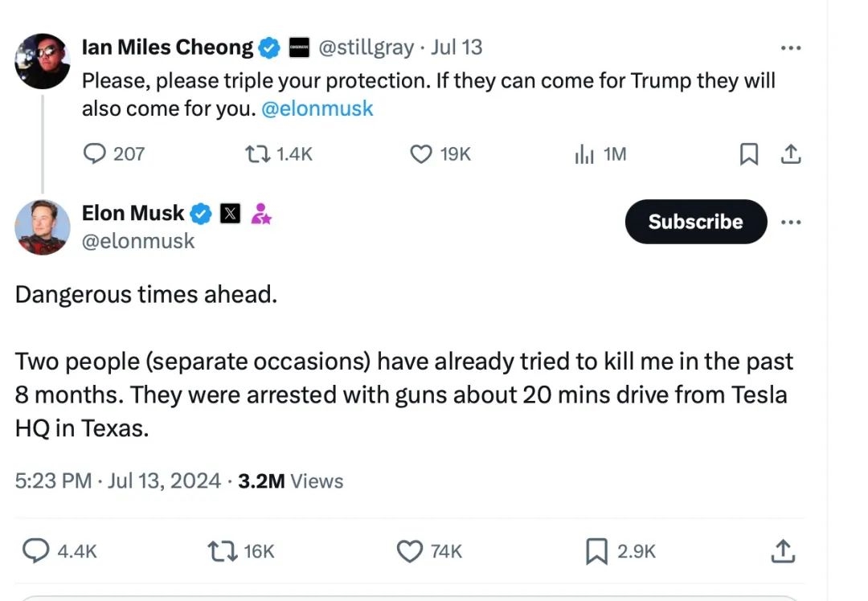868x601 pixels.
Task: Open the @stillgray handle link
Action: point(367,47)
